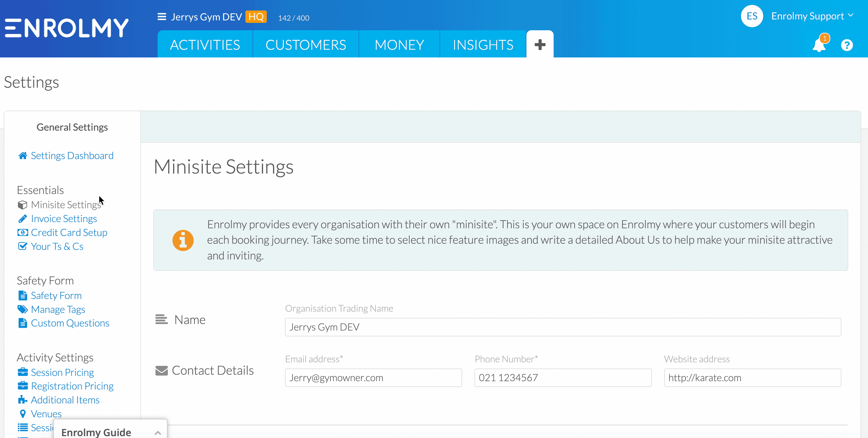Click the Email address field
Viewport: 868px width, 438px height.
click(373, 378)
